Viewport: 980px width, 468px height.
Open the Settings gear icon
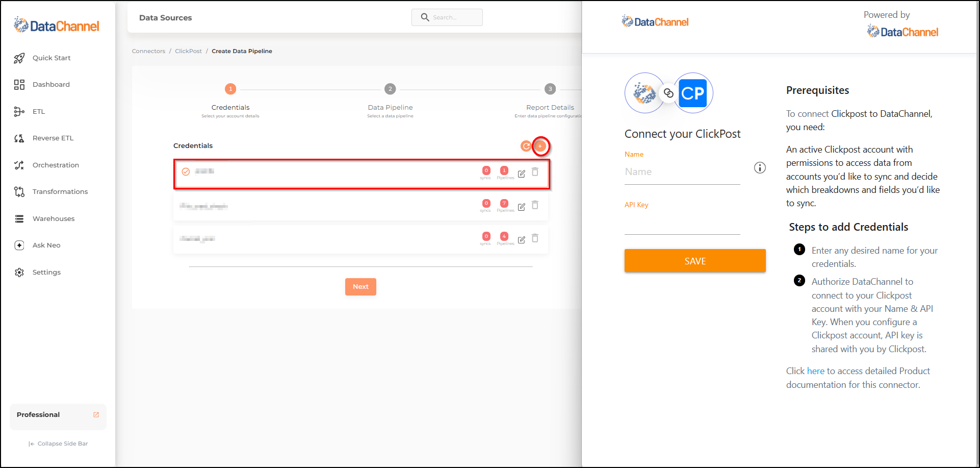[x=19, y=273]
